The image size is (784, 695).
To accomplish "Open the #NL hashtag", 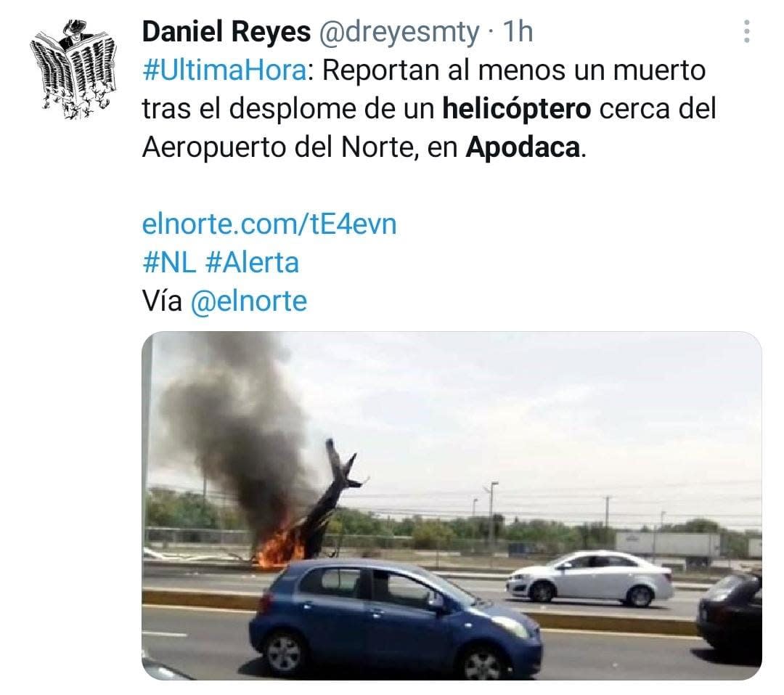I will click(169, 263).
